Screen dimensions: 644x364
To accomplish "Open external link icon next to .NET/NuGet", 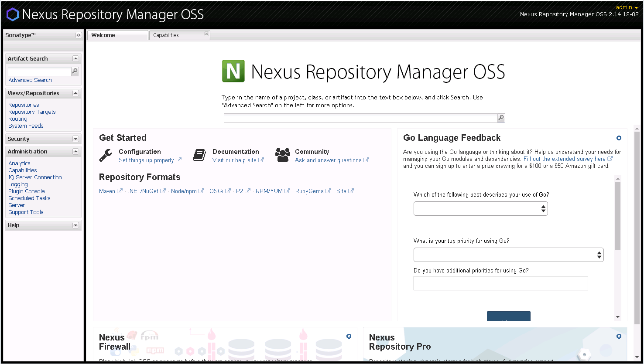I will (x=163, y=191).
